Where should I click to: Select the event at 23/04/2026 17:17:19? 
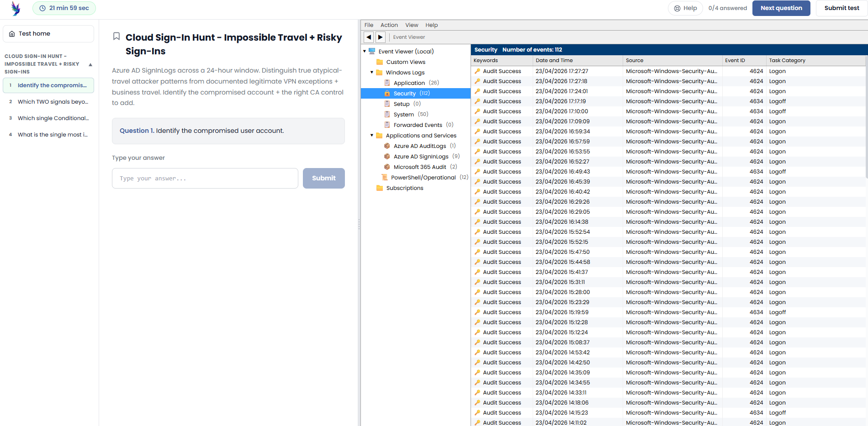(668, 101)
